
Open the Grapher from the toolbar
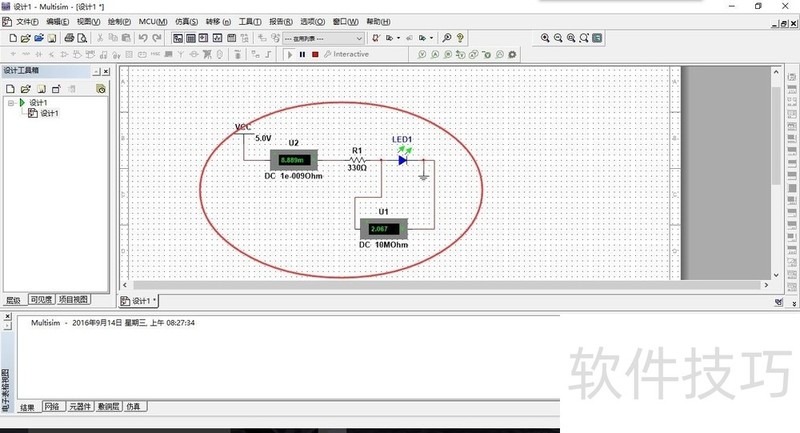pos(217,38)
